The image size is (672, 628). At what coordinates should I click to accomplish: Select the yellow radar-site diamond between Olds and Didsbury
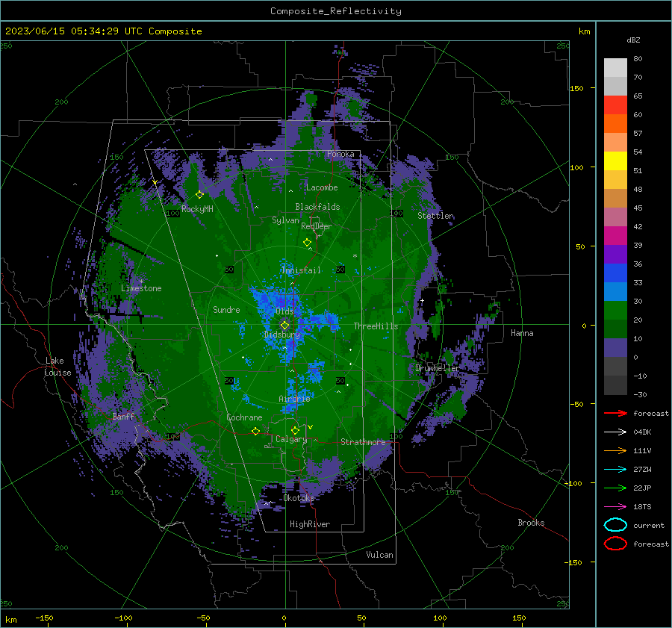click(284, 326)
